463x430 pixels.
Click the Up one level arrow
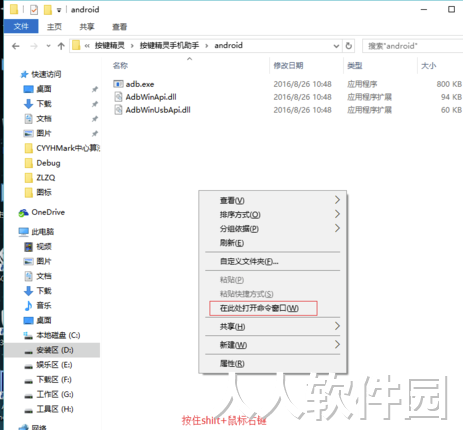tap(61, 46)
